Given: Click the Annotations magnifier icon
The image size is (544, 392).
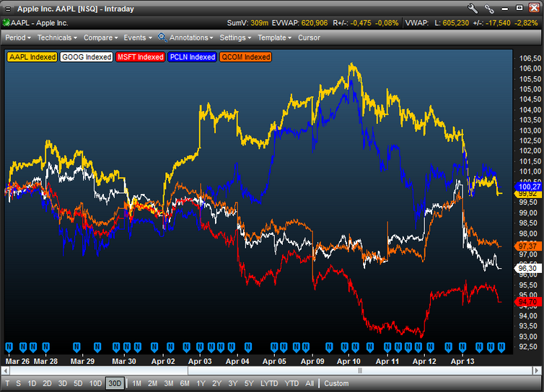Looking at the screenshot, I should [162, 37].
